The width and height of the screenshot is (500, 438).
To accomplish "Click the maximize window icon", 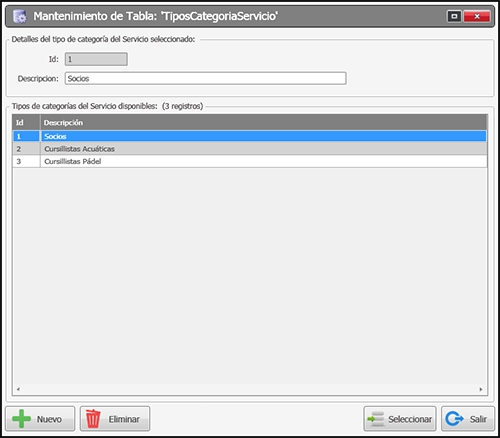I will (x=454, y=16).
